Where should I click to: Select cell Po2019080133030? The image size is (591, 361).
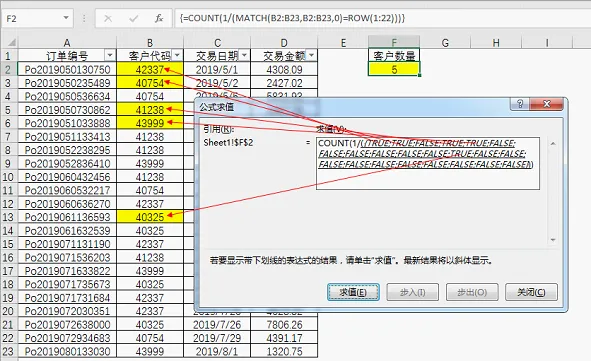[67, 351]
